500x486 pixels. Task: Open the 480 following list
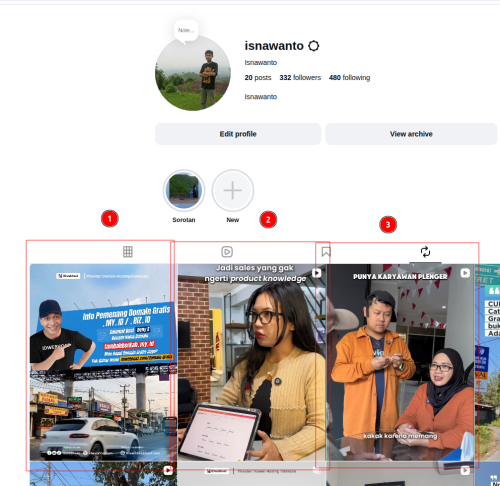pyautogui.click(x=349, y=78)
